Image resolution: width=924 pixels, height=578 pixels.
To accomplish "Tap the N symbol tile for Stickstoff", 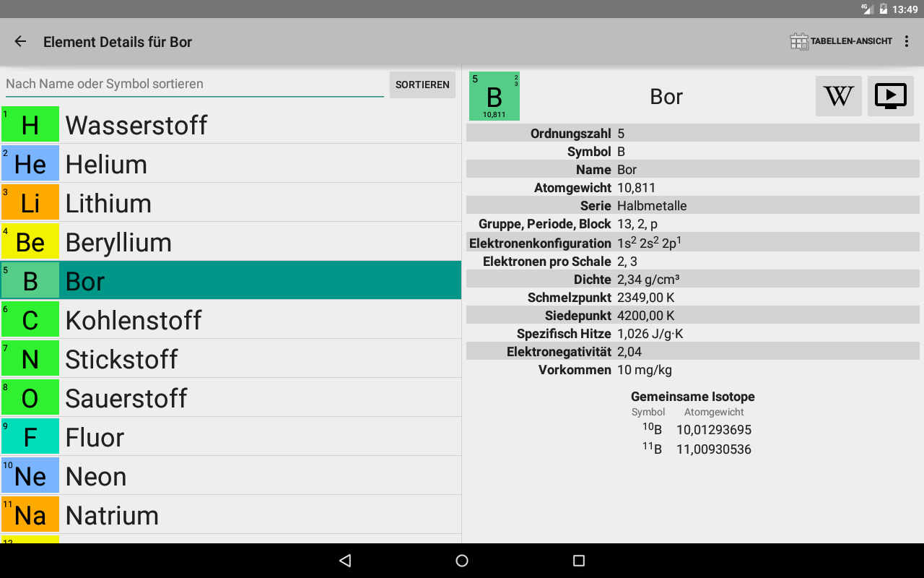I will coord(30,359).
